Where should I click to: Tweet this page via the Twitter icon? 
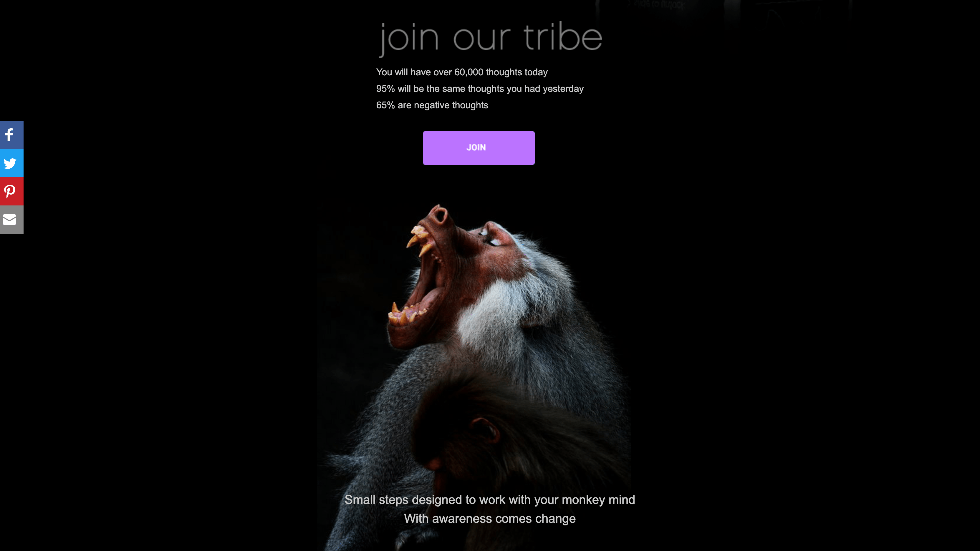coord(11,163)
